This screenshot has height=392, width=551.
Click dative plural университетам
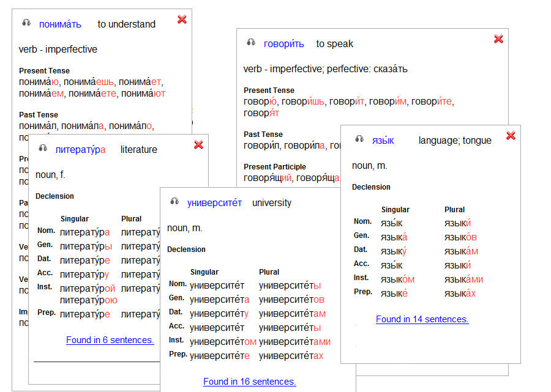(x=293, y=313)
